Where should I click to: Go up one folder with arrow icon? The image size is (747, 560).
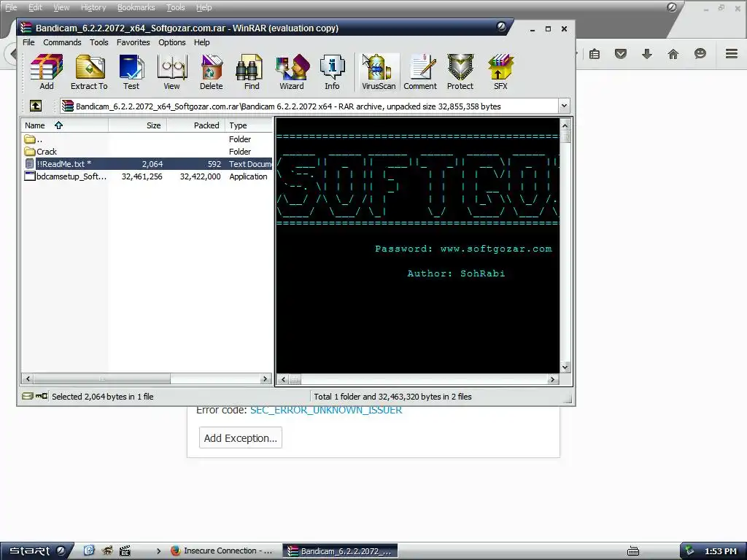[36, 106]
